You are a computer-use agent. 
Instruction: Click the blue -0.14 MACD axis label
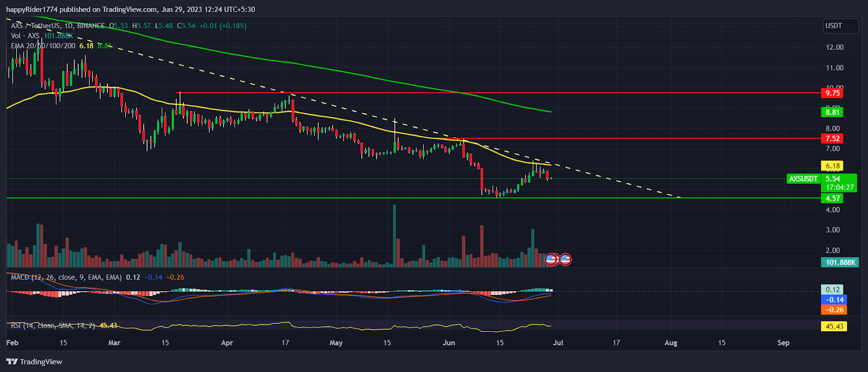point(834,299)
